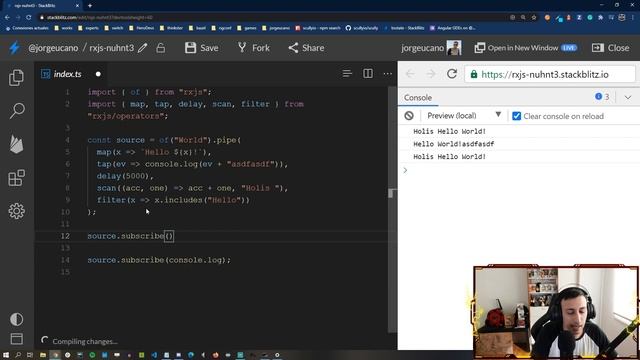Open editor more options ellipsis

388,74
